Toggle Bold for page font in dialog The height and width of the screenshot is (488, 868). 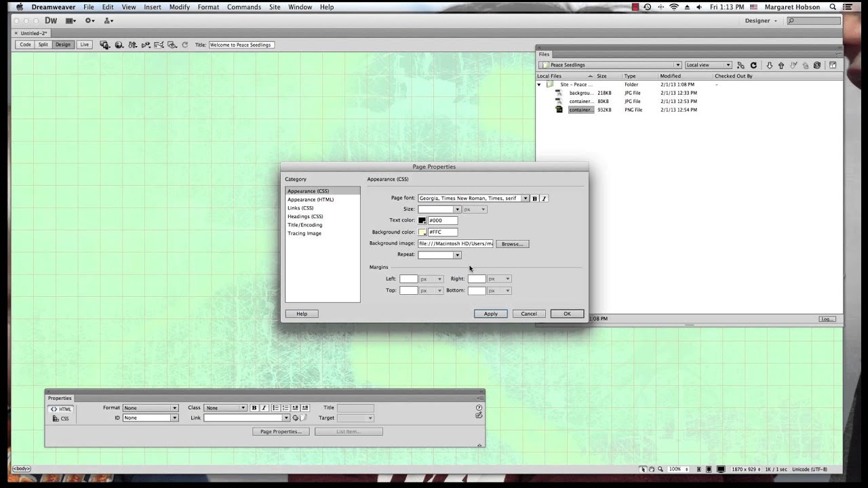pos(534,199)
